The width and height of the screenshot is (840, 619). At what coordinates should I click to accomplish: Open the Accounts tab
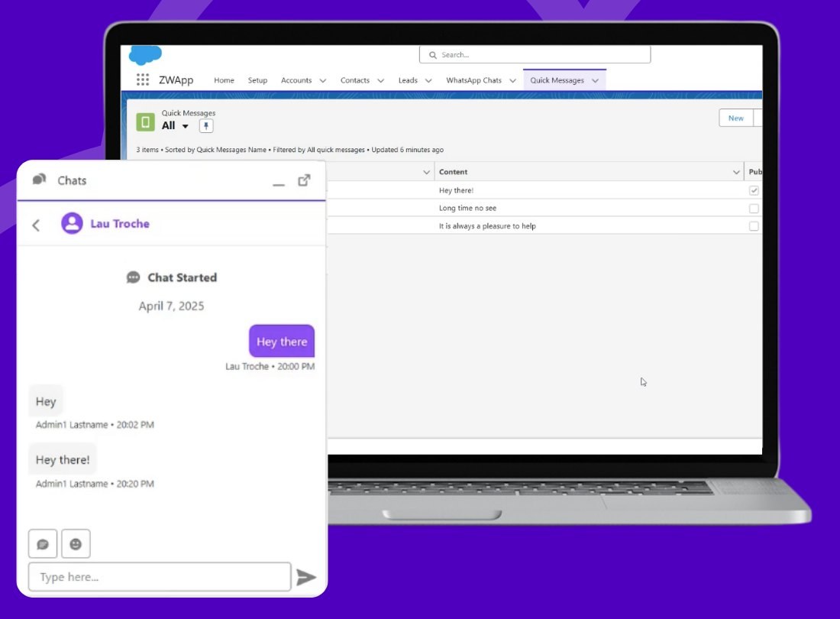click(296, 80)
